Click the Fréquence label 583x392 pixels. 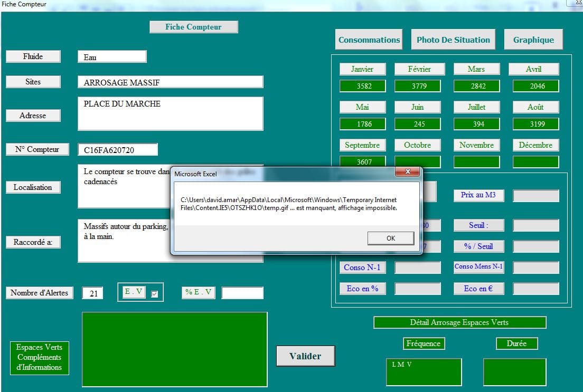point(424,343)
